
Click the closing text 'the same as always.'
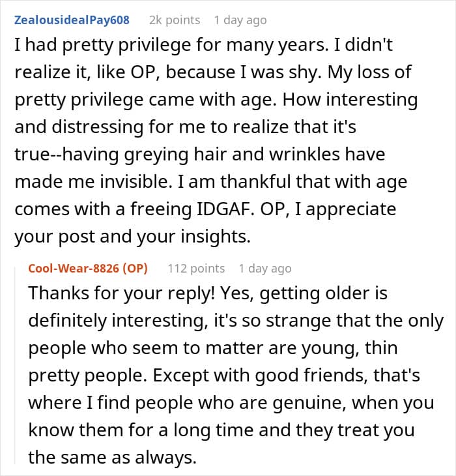coord(113,458)
